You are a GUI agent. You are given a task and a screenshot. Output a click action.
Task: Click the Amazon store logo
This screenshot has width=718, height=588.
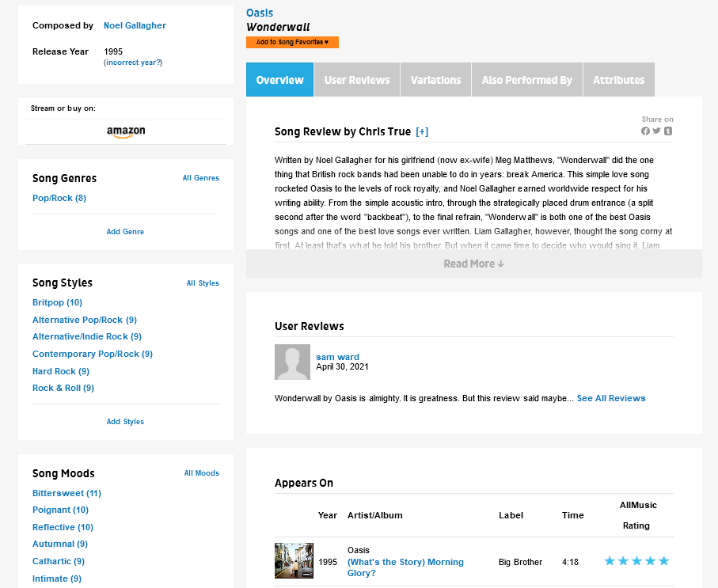coord(126,132)
